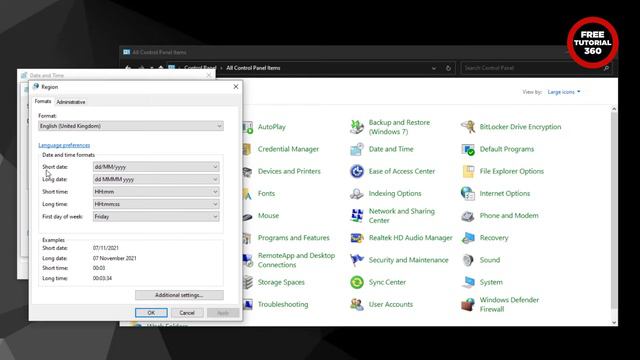Open the Sound speaker icon
640x360 pixels.
(x=468, y=260)
